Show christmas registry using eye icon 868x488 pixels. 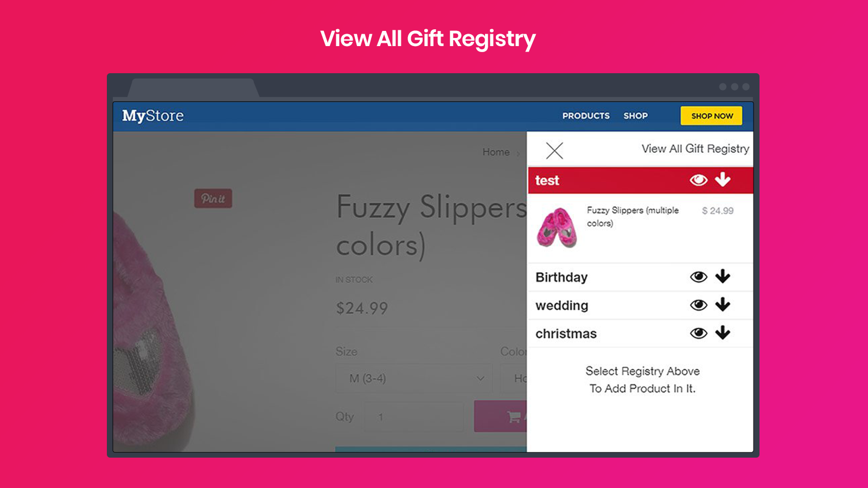pyautogui.click(x=698, y=333)
